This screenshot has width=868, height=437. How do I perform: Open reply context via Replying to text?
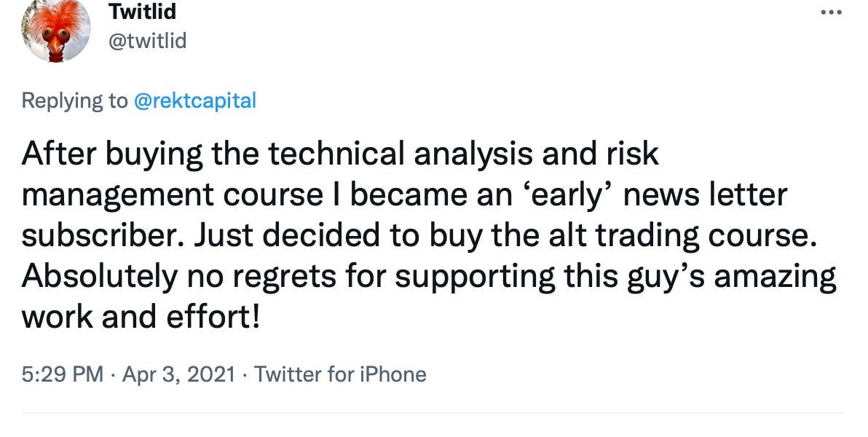[76, 101]
